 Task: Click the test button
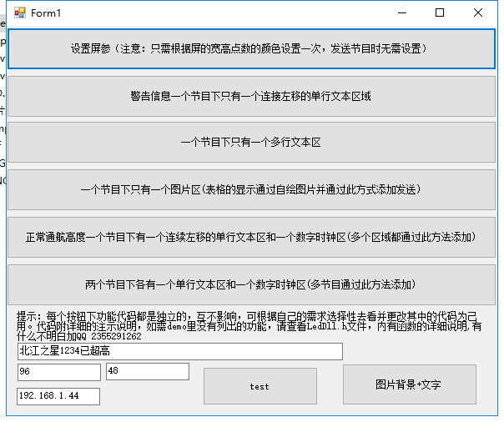pyautogui.click(x=260, y=386)
